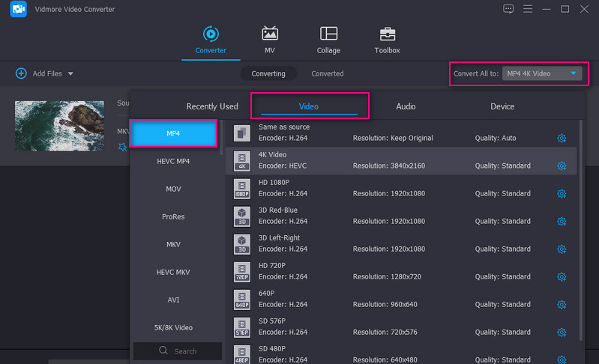The image size is (599, 364).
Task: Expand the Convert All to dropdown
Action: [573, 73]
